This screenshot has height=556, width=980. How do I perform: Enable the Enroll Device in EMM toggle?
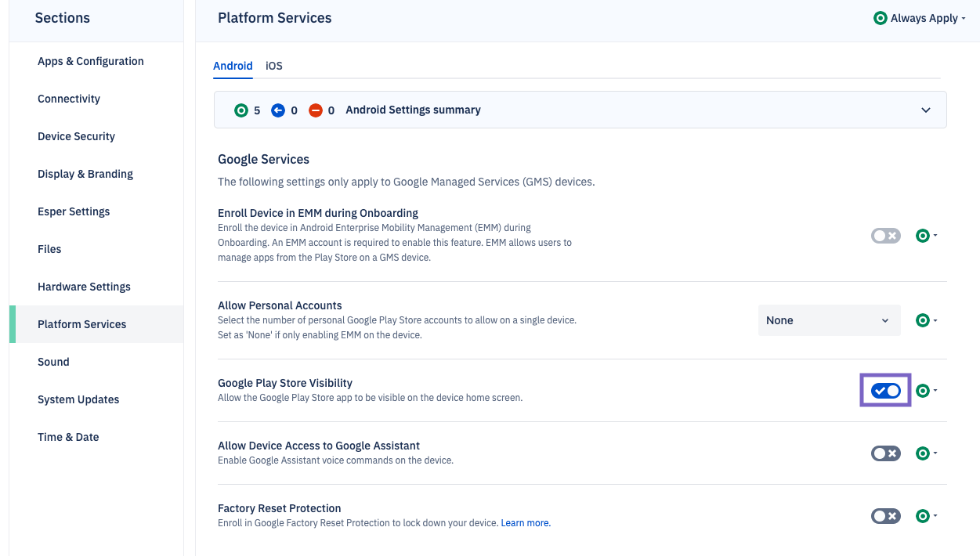point(885,235)
